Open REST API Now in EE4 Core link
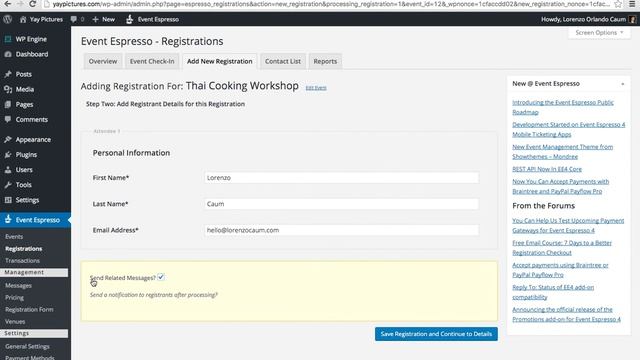 coord(547,169)
